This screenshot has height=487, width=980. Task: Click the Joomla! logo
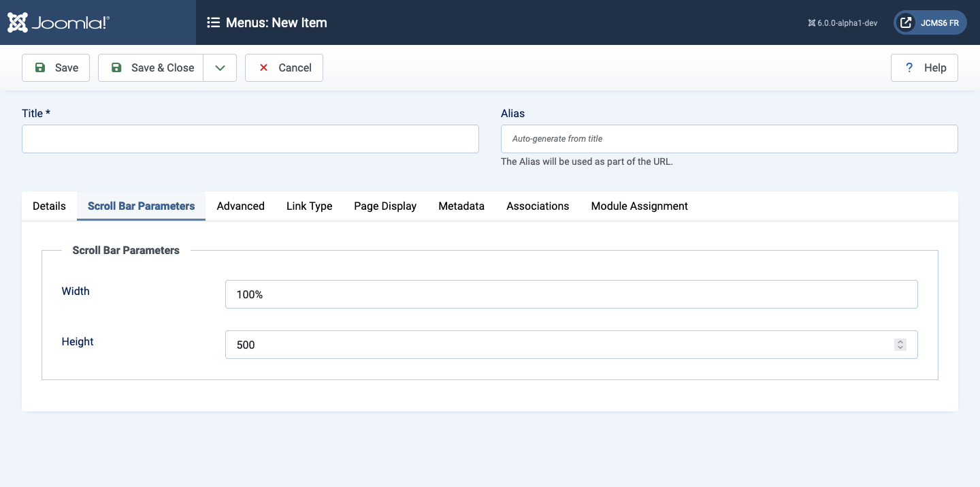[x=59, y=22]
